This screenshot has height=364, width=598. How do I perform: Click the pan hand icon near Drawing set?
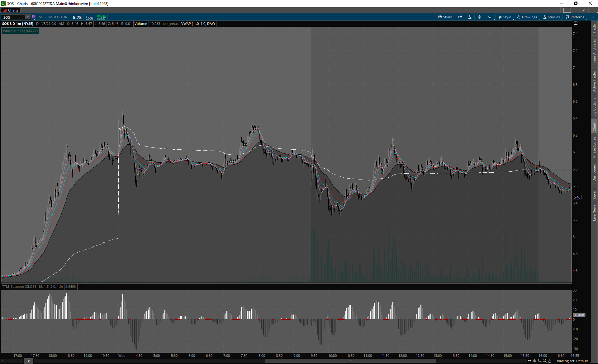[x=550, y=361]
